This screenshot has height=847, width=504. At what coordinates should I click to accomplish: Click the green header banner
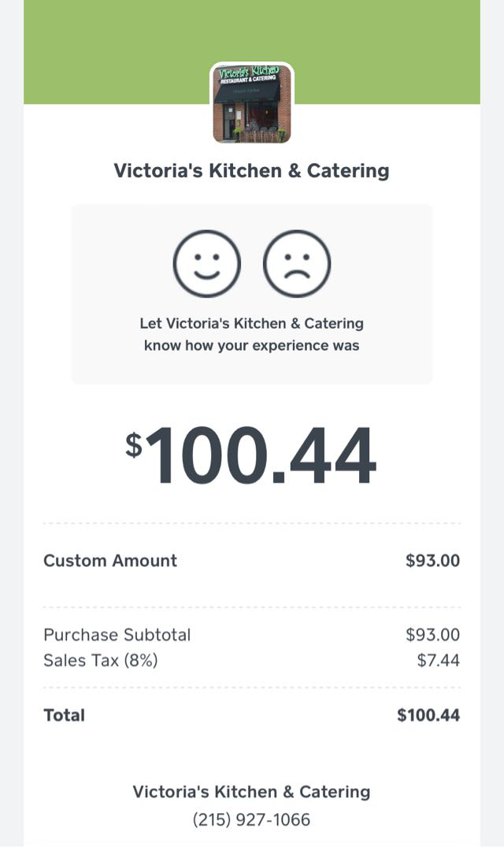pos(118,52)
